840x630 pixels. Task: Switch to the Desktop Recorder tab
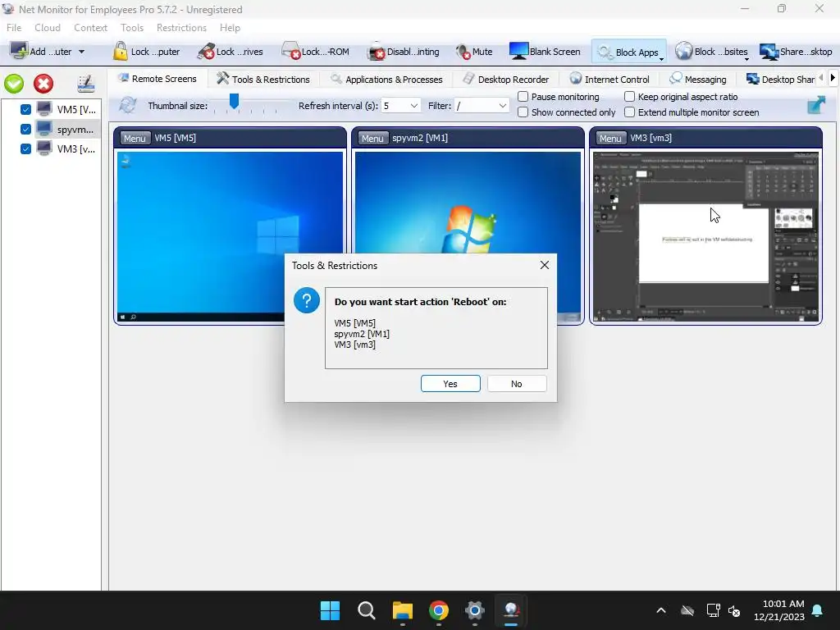point(505,80)
